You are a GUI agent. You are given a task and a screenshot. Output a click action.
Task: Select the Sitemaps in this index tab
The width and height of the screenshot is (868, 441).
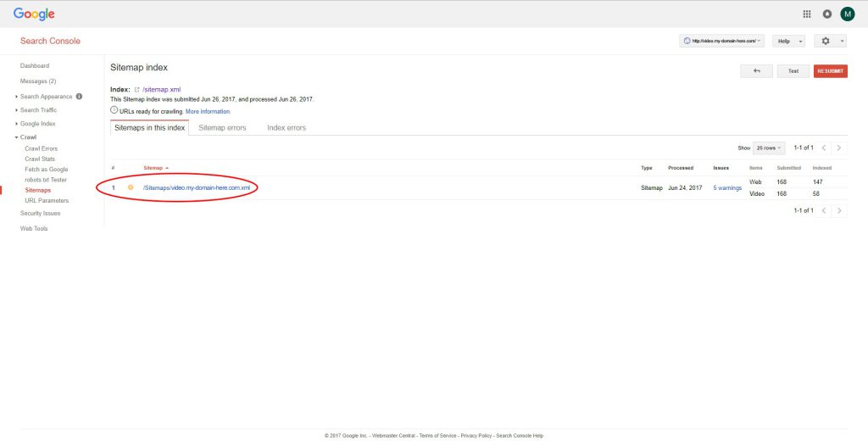point(149,127)
